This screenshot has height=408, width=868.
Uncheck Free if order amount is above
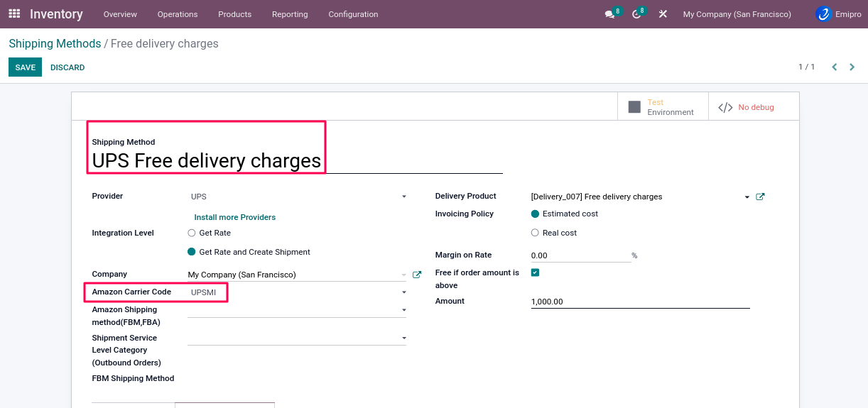click(535, 272)
